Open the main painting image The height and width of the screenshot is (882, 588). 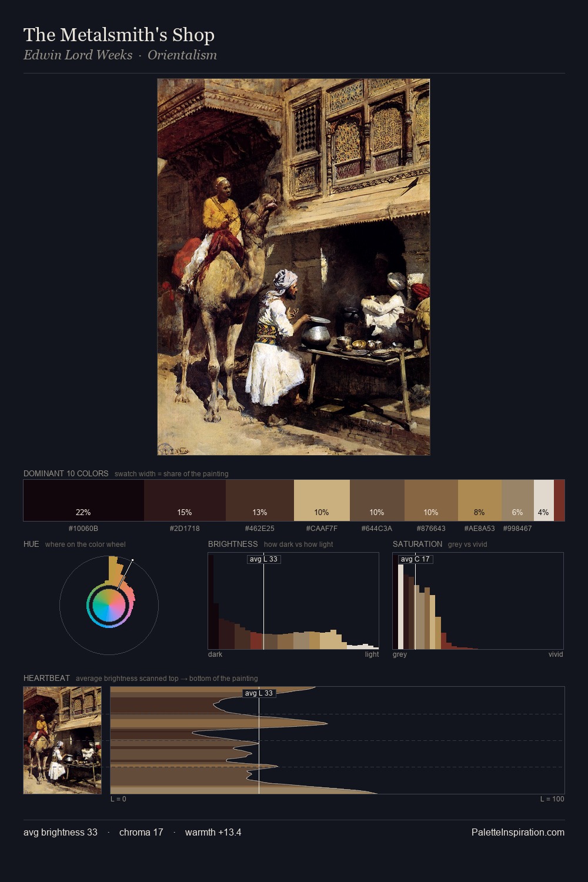coord(293,267)
